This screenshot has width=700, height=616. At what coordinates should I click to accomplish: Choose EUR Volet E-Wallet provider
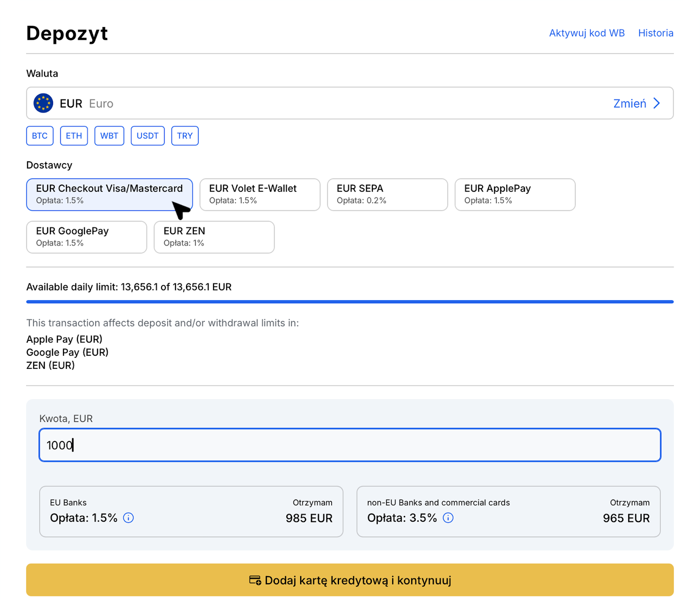(x=260, y=194)
